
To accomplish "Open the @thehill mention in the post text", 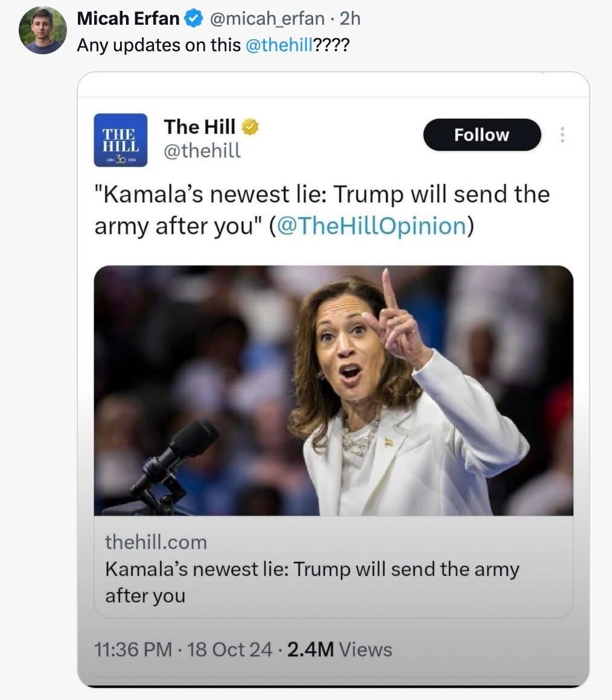I will pyautogui.click(x=279, y=45).
